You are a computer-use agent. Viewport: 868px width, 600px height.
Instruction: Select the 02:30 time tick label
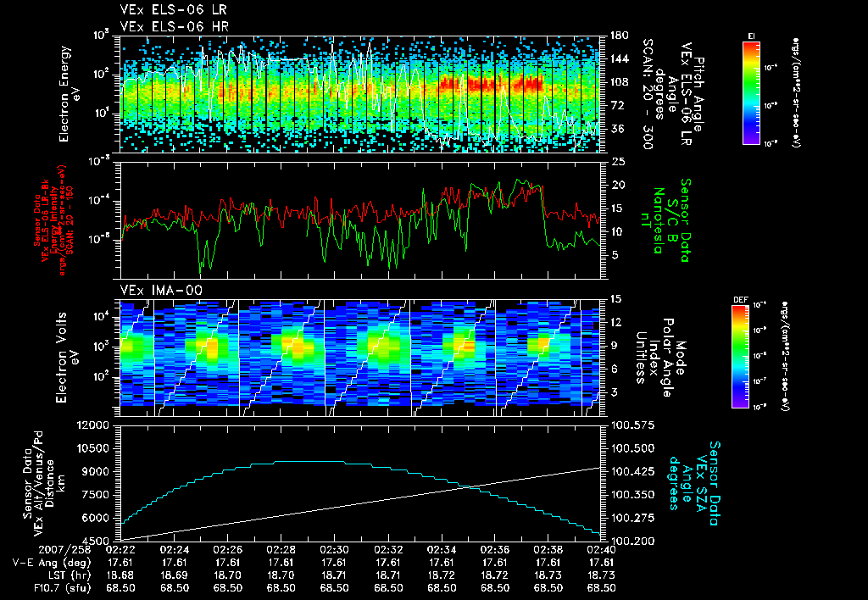pos(334,550)
